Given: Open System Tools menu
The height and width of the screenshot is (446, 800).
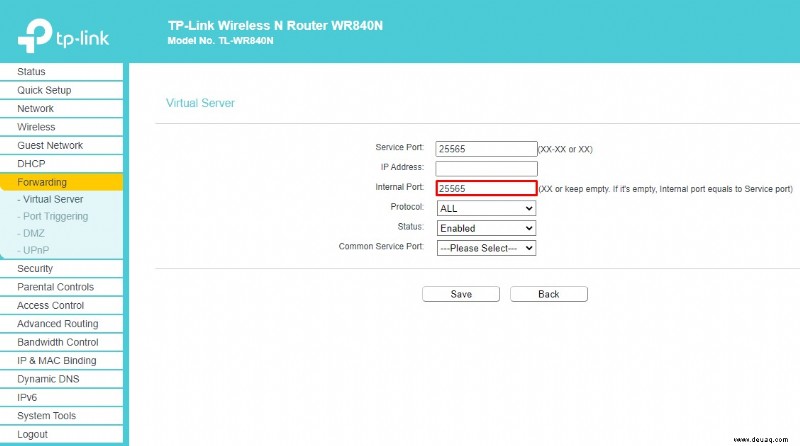Looking at the screenshot, I should (x=61, y=415).
